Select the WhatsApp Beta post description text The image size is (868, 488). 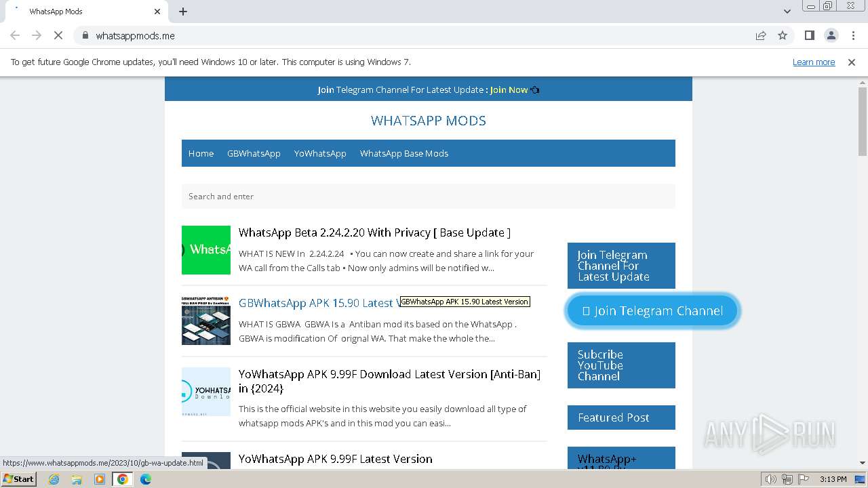[387, 261]
